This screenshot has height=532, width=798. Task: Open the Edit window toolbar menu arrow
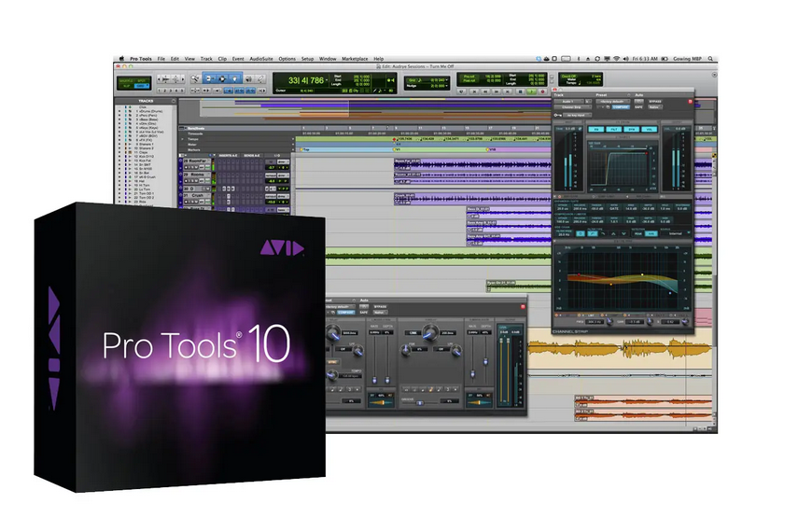tap(715, 75)
